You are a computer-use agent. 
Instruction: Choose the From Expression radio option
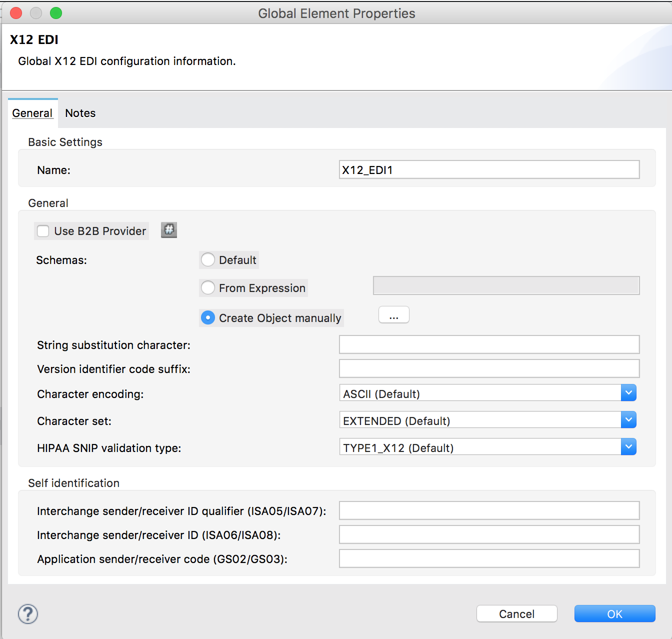click(208, 288)
